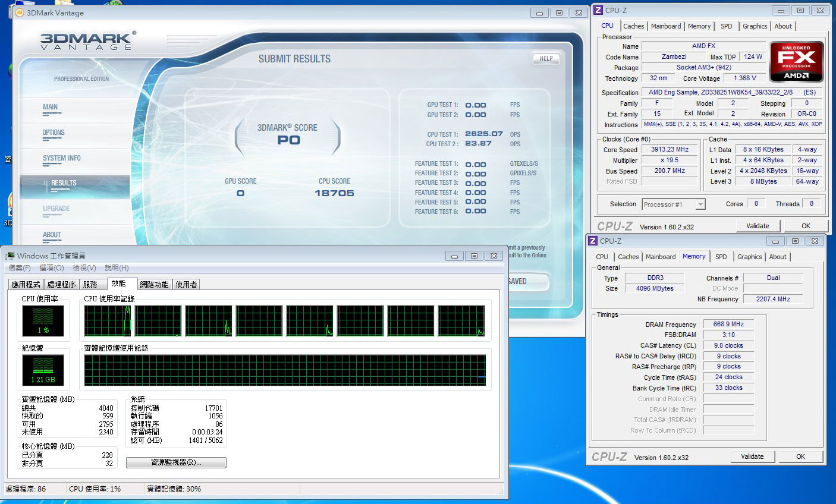
Task: Click the memory usage history graph
Action: tap(285, 370)
